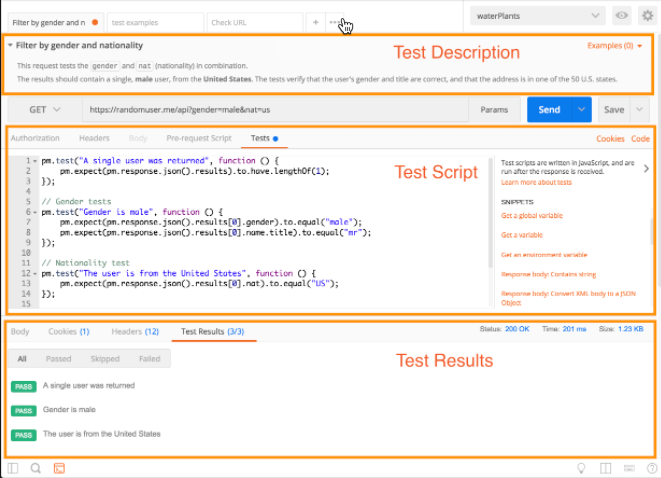Toggle the sidebar icon in status bar
The width and height of the screenshot is (661, 478).
pos(13,468)
